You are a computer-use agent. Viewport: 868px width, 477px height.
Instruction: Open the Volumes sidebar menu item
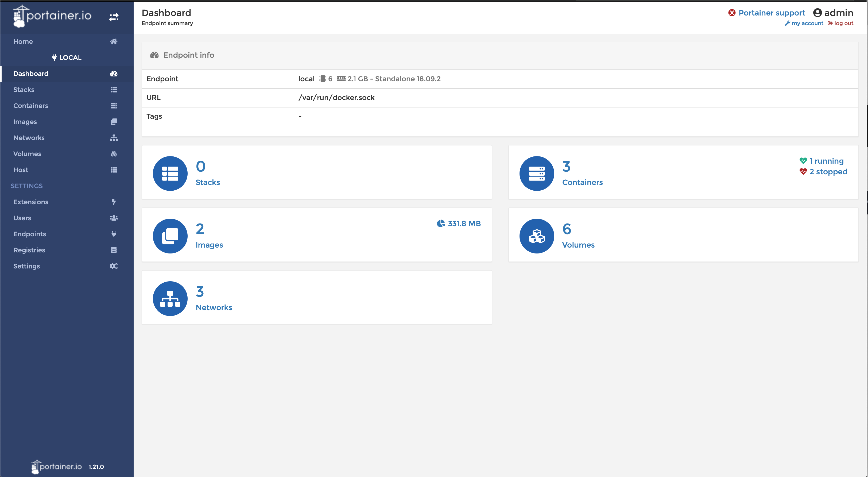[27, 154]
